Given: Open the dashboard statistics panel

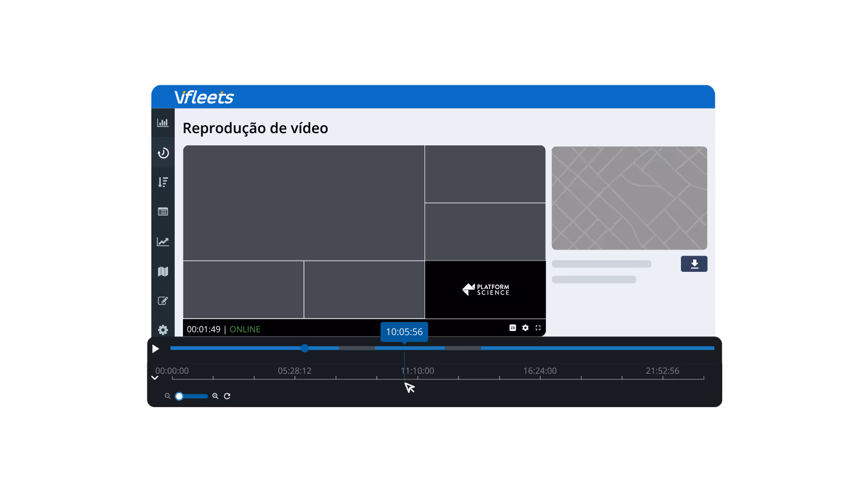Looking at the screenshot, I should [162, 123].
